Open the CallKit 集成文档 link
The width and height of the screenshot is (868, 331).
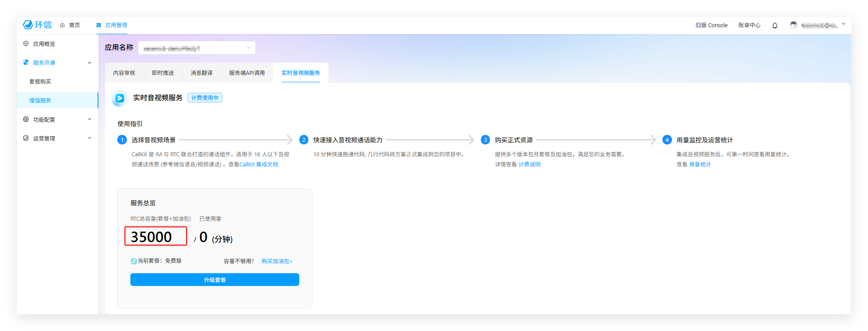259,165
